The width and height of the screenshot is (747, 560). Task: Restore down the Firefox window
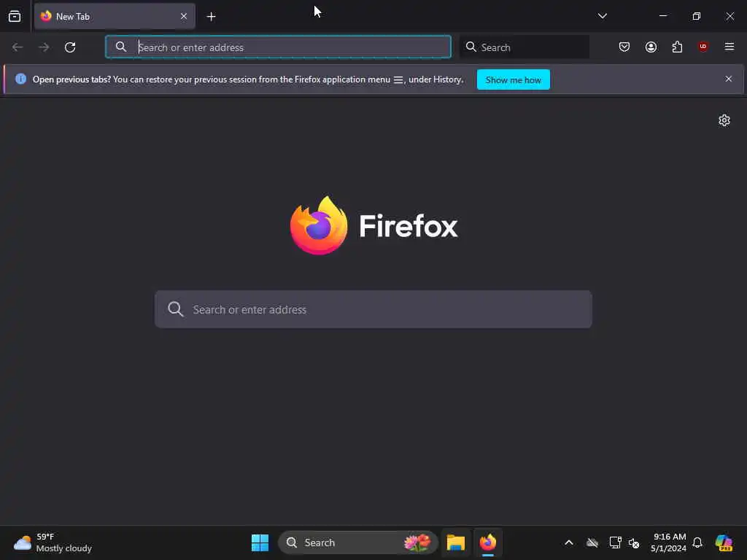click(x=697, y=16)
